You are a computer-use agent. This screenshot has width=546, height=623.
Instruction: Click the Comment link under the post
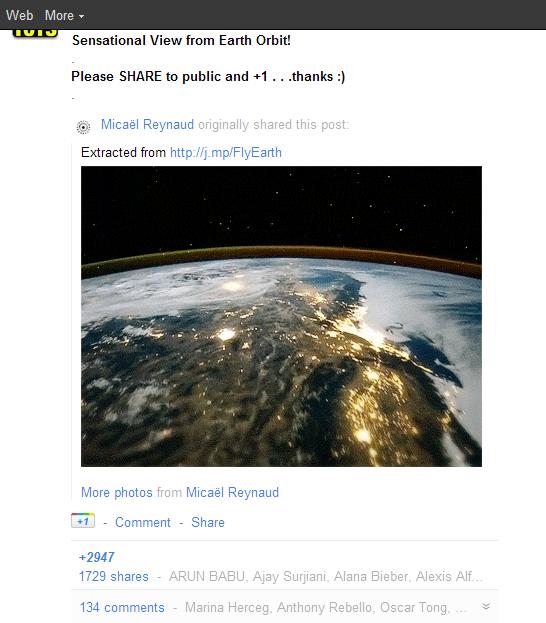tap(143, 522)
